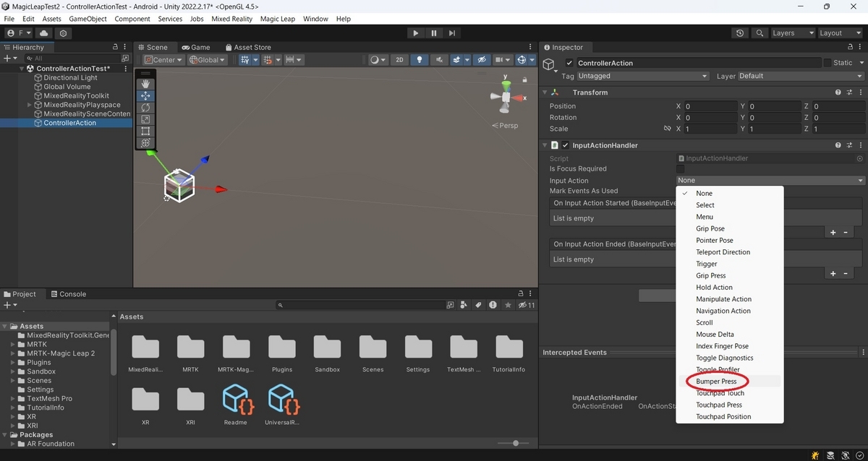Toggle Scale constrained proportions link icon

668,129
